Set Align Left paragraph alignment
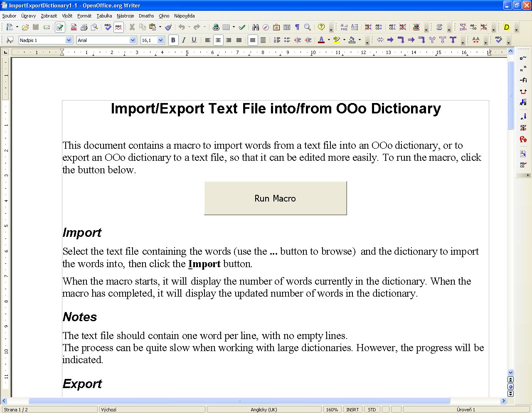Viewport: 532px width, 413px height. coord(208,40)
